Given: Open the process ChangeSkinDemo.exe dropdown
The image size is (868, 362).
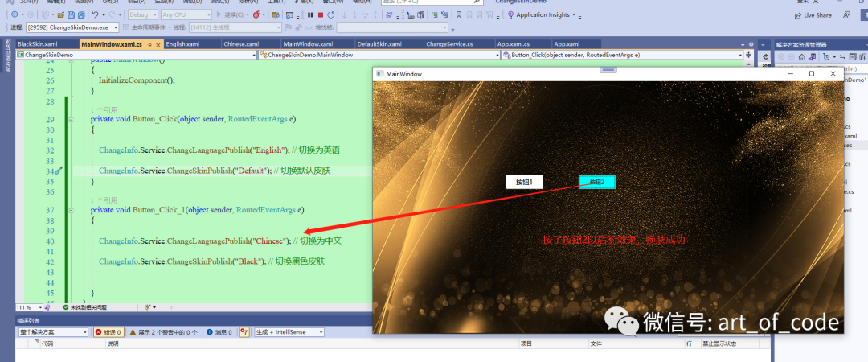Looking at the screenshot, I should point(72,27).
